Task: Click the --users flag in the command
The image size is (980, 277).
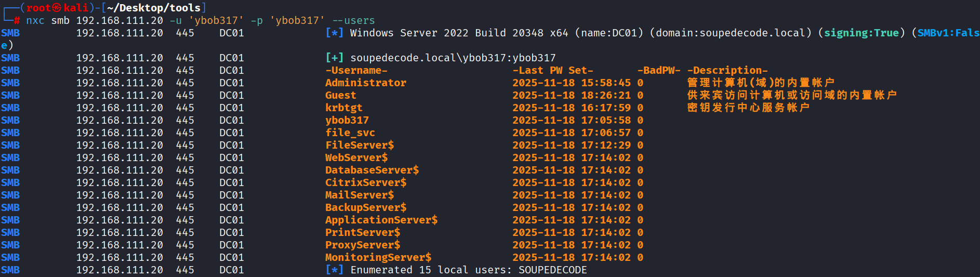Action: coord(353,20)
